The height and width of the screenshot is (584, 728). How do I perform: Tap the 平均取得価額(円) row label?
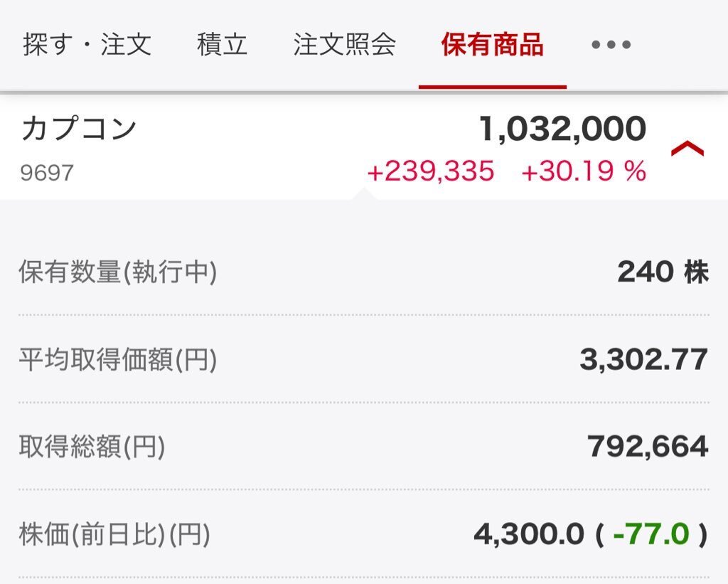118,360
